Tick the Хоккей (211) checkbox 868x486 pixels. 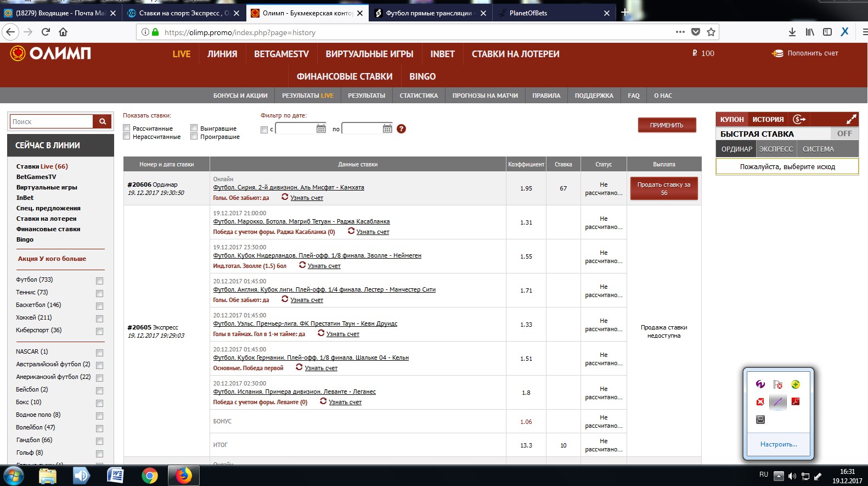tap(99, 319)
